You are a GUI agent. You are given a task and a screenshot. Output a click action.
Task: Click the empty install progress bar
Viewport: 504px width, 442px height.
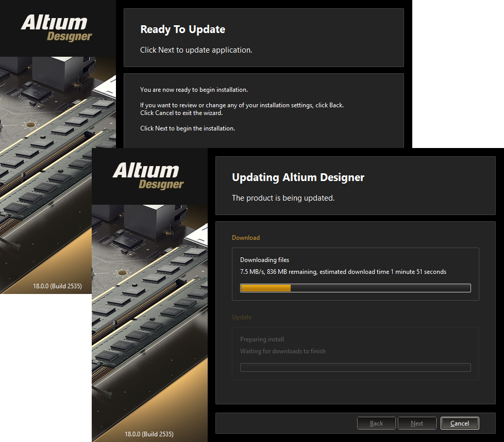[x=355, y=367]
